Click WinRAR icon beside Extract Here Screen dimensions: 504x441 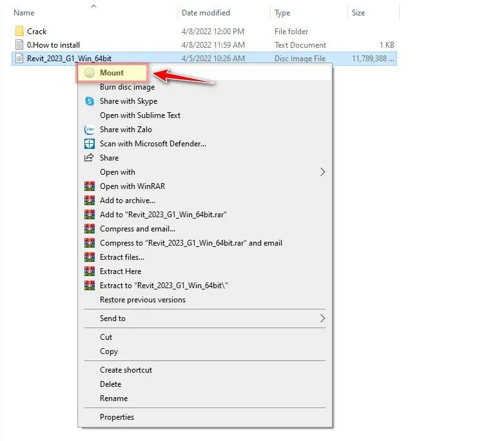[90, 271]
